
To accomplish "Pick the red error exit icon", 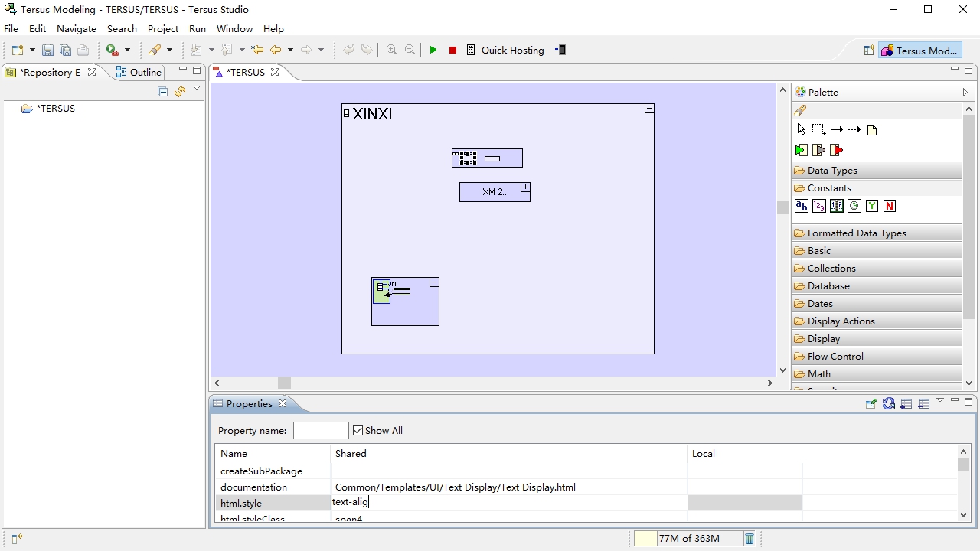I will [x=837, y=150].
